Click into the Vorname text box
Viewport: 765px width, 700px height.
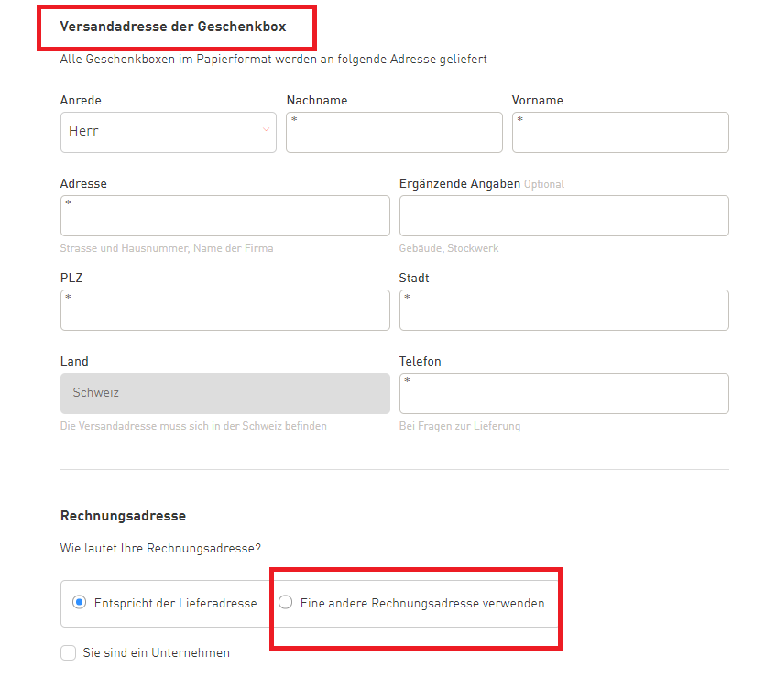click(620, 133)
